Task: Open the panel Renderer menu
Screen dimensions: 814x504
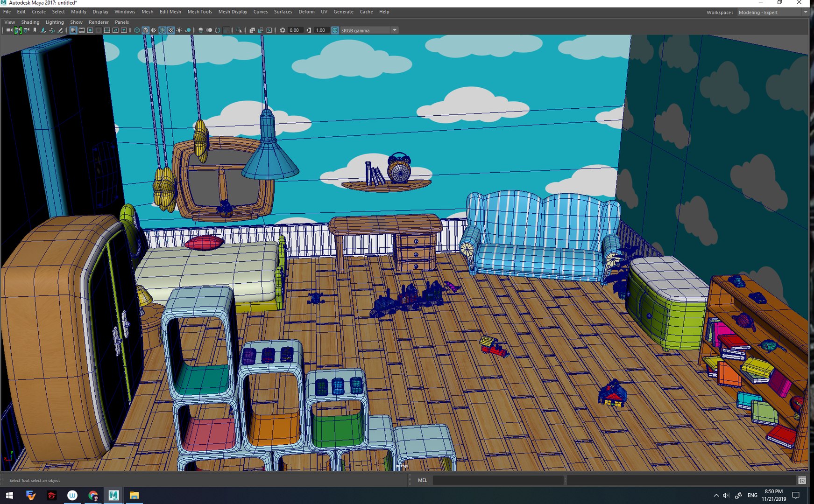Action: coord(99,22)
